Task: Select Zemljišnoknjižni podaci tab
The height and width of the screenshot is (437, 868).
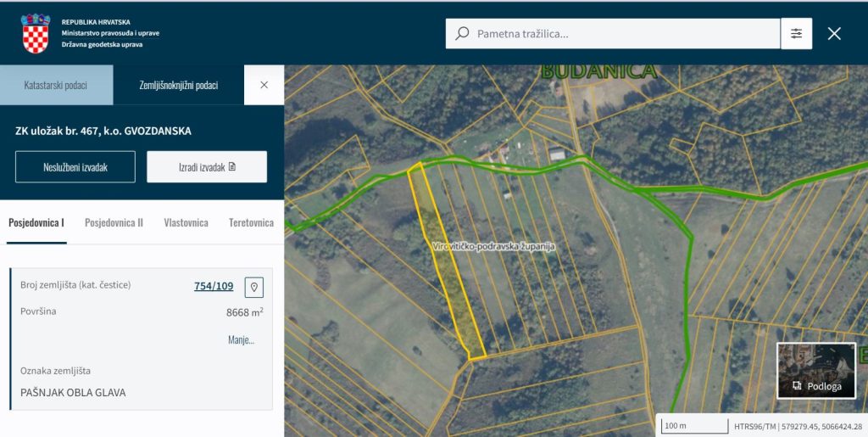Action: [179, 86]
